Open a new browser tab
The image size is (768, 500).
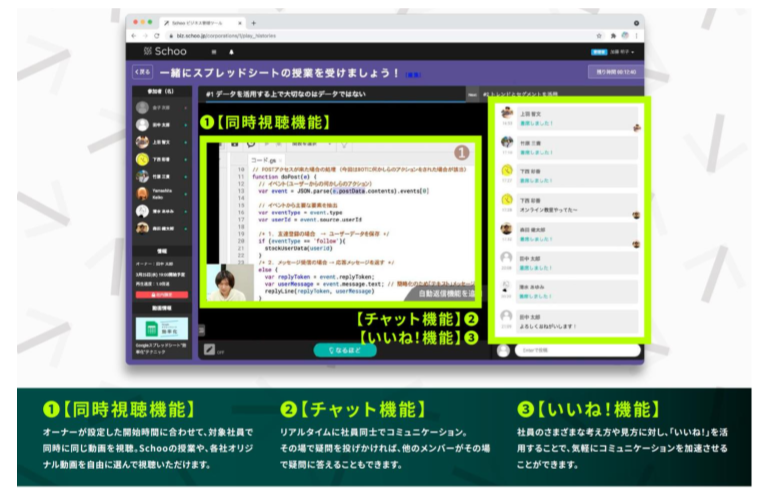(253, 21)
